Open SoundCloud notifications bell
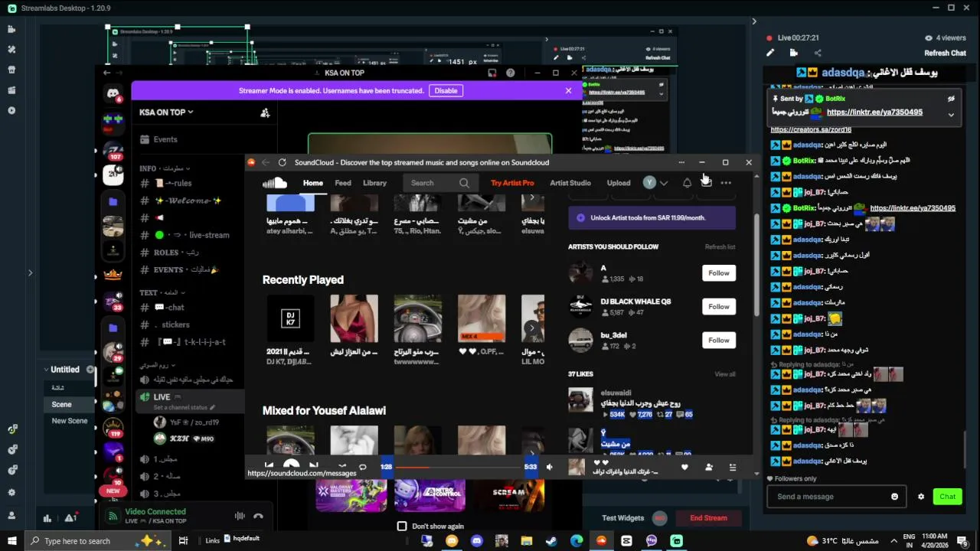This screenshot has height=551, width=980. coord(687,183)
